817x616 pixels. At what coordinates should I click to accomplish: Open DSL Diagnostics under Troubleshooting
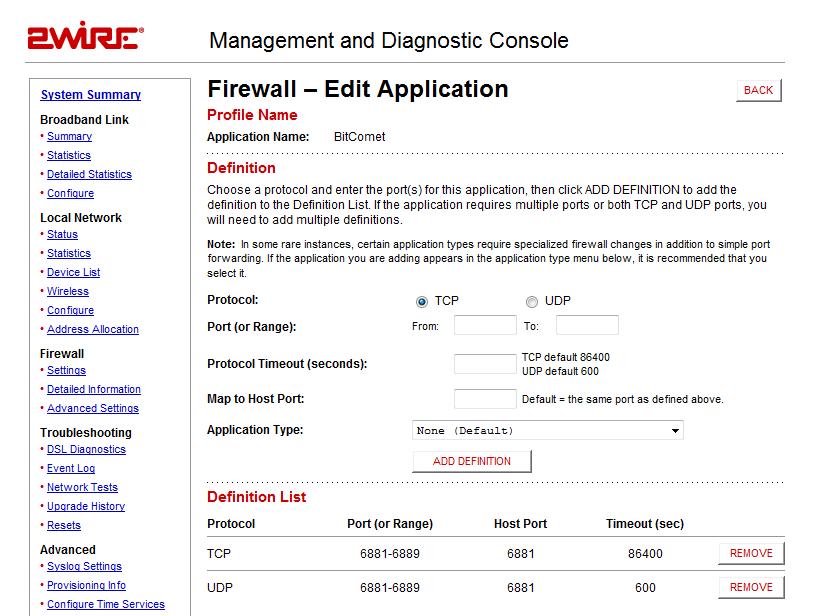[86, 449]
